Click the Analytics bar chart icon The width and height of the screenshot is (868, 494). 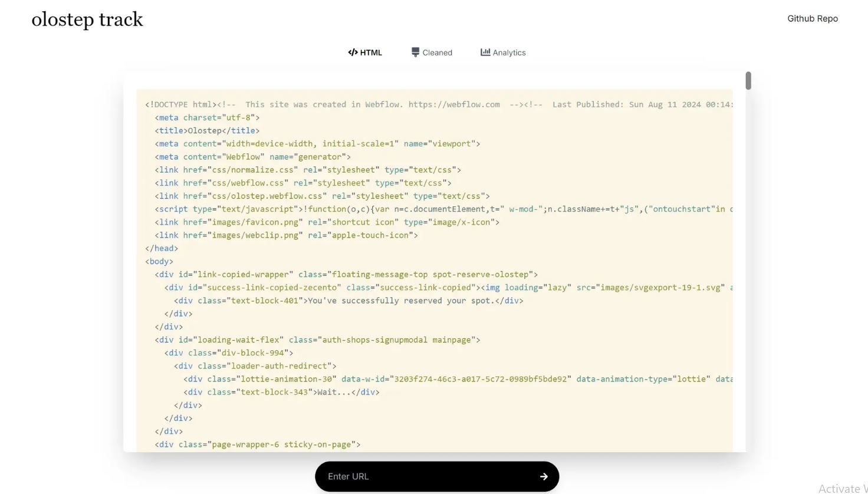tap(485, 52)
